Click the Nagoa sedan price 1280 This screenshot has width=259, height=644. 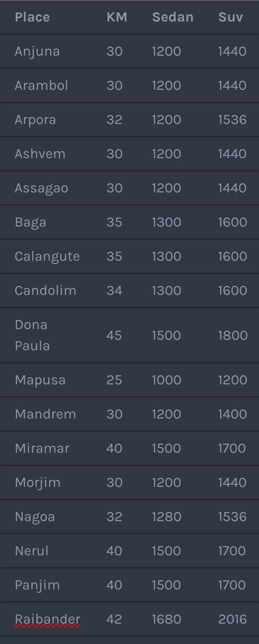pyautogui.click(x=167, y=517)
